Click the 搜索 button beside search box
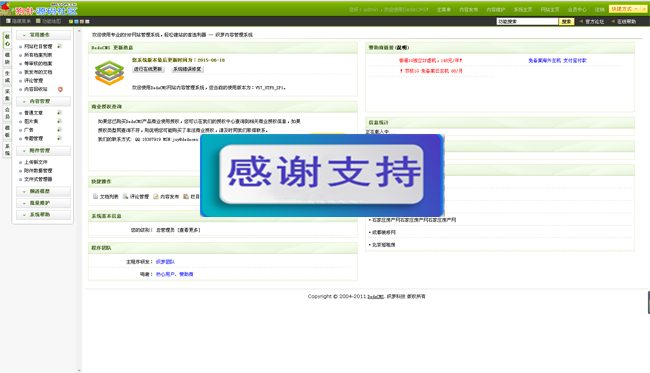Viewport: 650px width, 373px height. [566, 21]
